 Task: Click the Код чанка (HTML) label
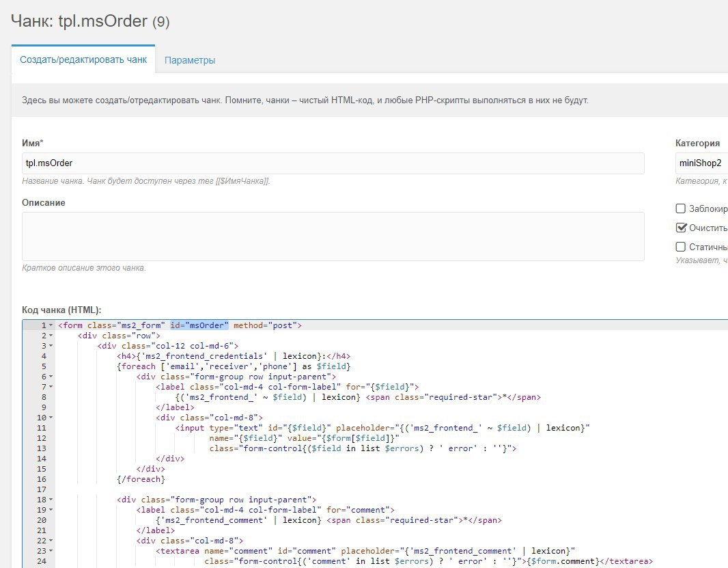click(61, 310)
